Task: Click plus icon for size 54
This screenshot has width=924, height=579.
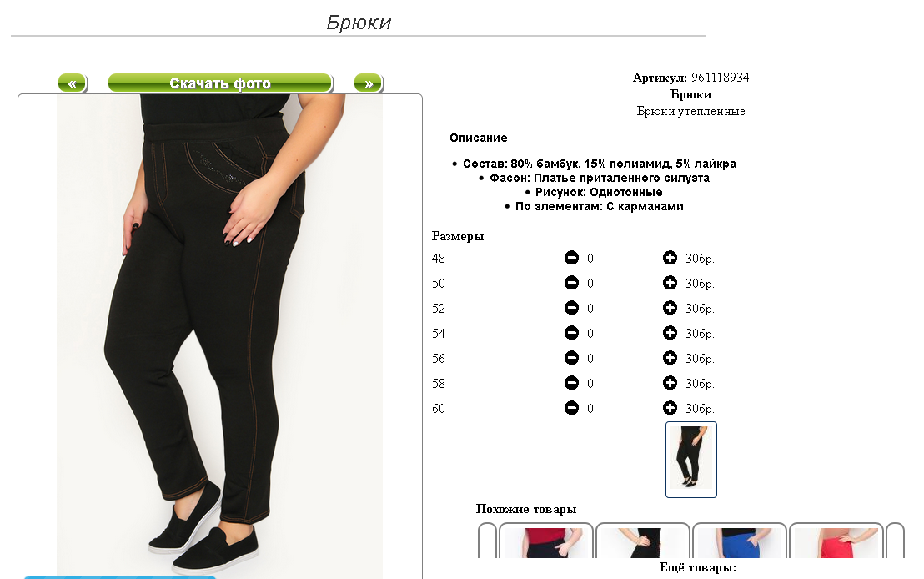Action: pyautogui.click(x=670, y=333)
